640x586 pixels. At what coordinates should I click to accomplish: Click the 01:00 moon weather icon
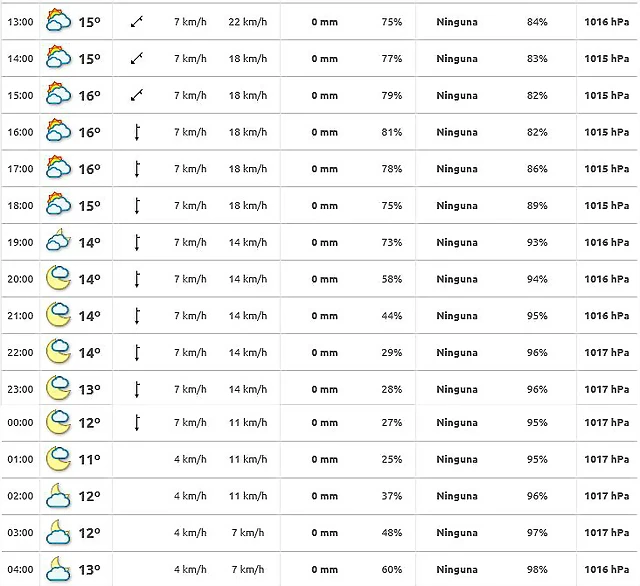[x=59, y=459]
